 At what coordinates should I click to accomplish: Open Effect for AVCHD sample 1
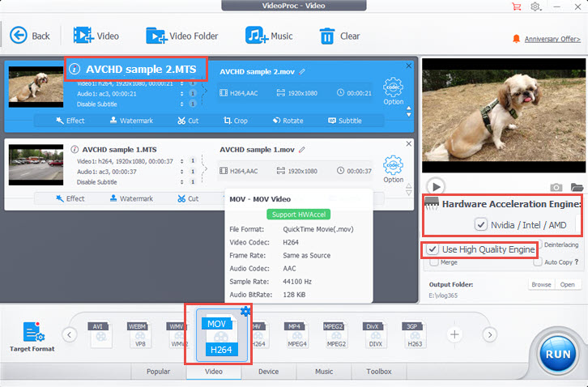coord(70,198)
